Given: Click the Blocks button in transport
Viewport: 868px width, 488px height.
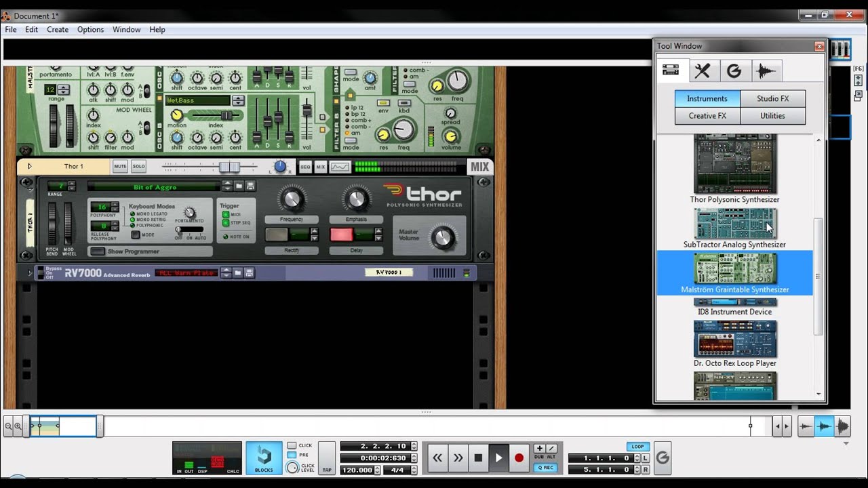Looking at the screenshot, I should click(x=264, y=458).
